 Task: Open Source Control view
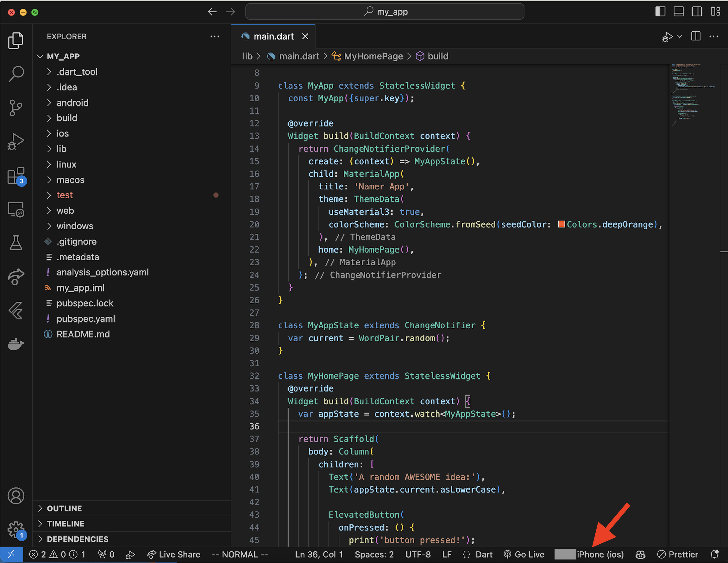[x=16, y=108]
